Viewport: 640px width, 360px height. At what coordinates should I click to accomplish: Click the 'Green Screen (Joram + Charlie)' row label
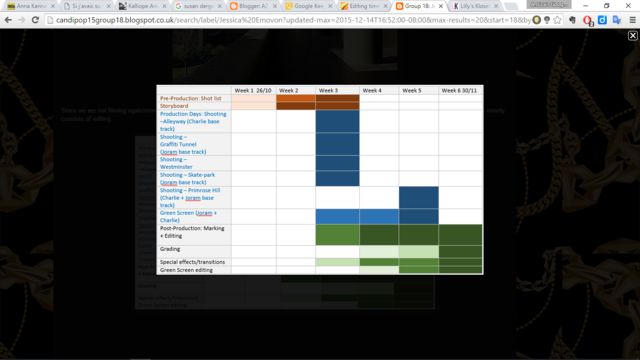188,216
